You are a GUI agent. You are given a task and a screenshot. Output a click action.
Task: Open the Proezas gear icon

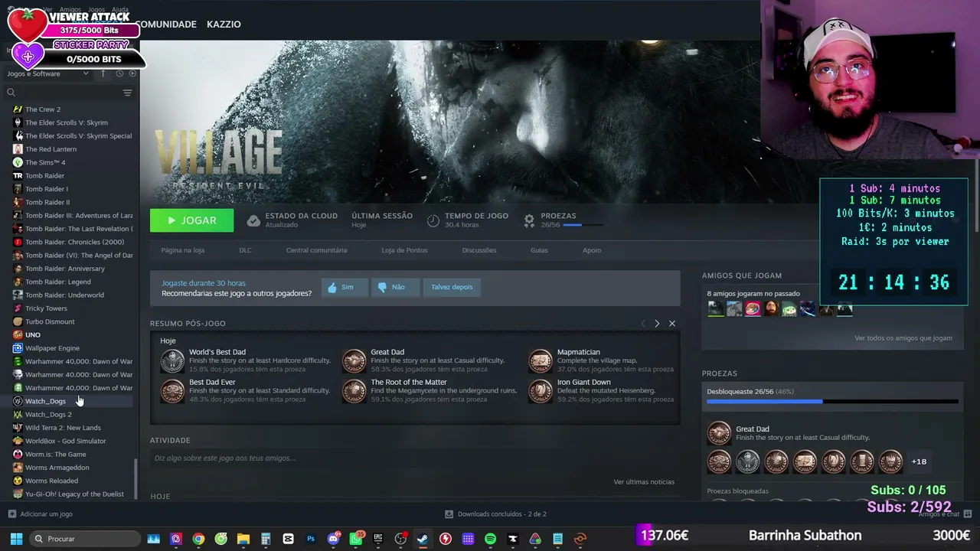point(529,220)
